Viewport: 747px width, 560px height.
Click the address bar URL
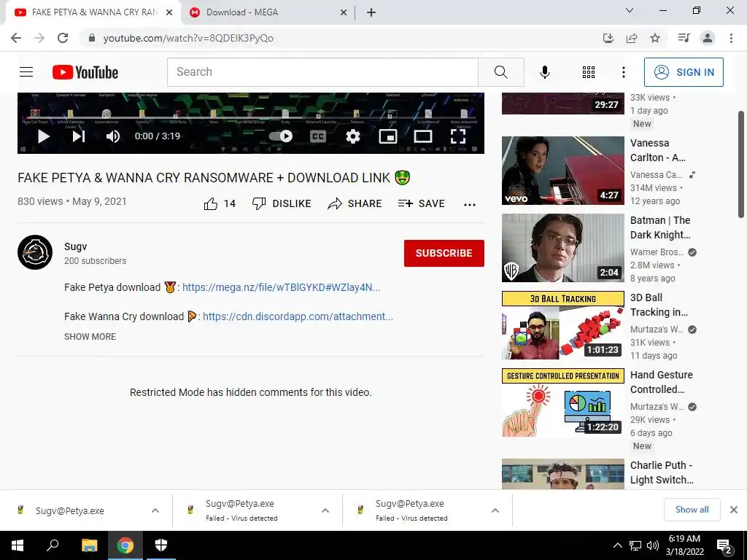click(188, 38)
